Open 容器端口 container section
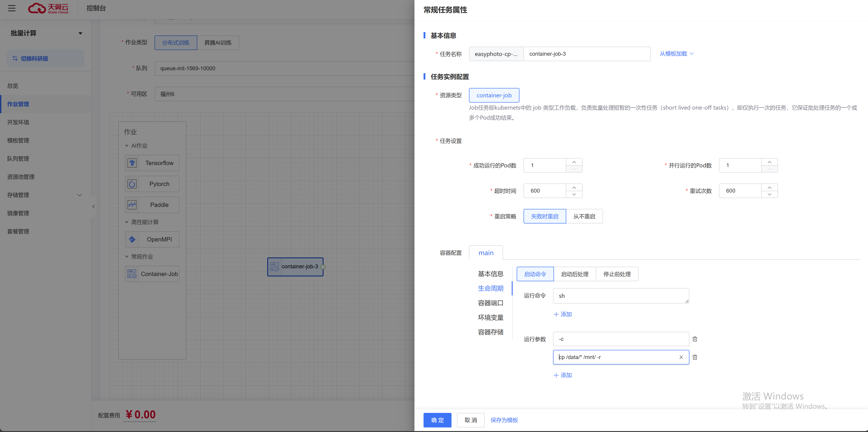Screen dimensions: 868x432 coord(491,303)
